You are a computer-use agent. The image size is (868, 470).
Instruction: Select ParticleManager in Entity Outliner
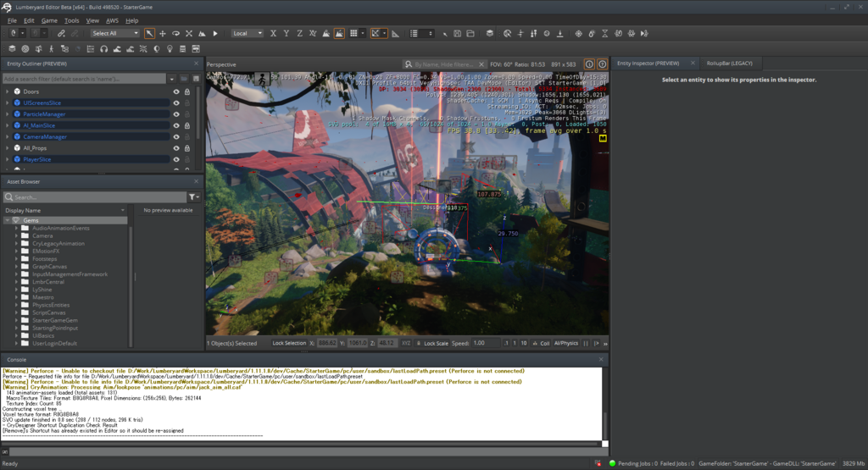pyautogui.click(x=44, y=114)
